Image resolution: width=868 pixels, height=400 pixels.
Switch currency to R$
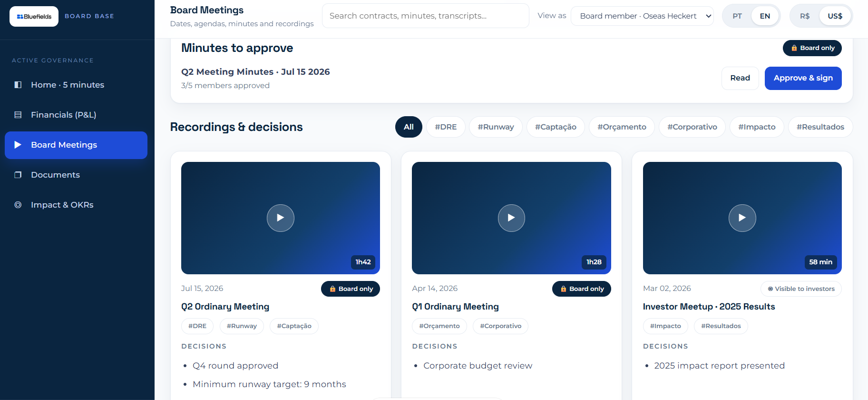click(x=805, y=16)
